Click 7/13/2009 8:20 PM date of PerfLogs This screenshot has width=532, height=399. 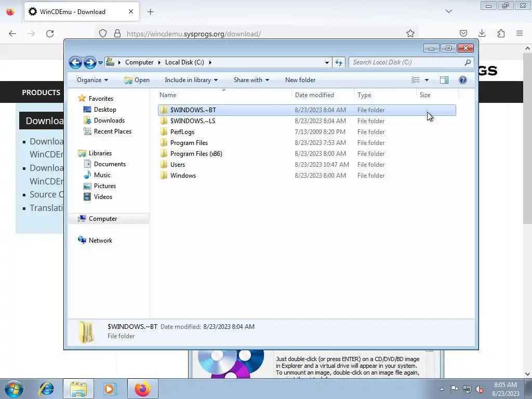320,131
